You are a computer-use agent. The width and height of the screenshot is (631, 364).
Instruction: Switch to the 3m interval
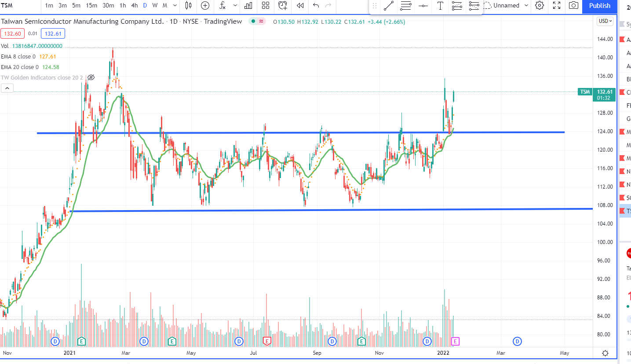click(62, 6)
